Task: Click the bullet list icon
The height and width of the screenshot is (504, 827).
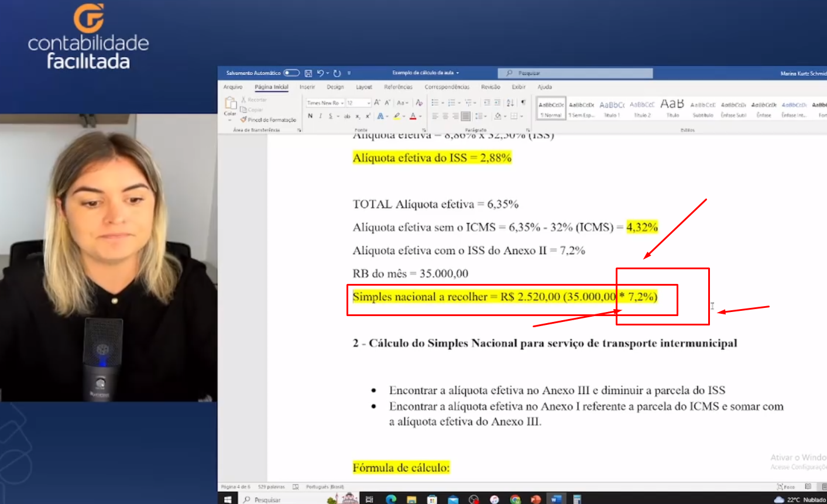Action: pos(435,103)
